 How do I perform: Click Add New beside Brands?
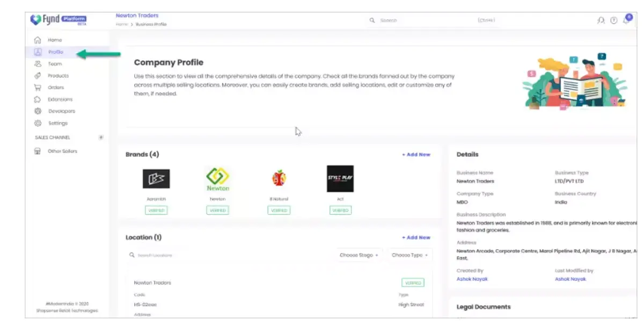[x=416, y=155]
